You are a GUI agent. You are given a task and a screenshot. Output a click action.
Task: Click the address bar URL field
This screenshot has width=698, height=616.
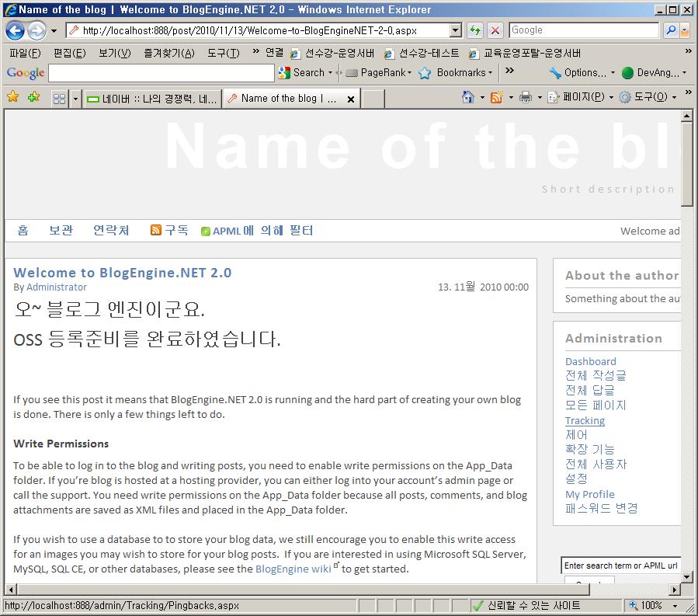click(x=259, y=30)
